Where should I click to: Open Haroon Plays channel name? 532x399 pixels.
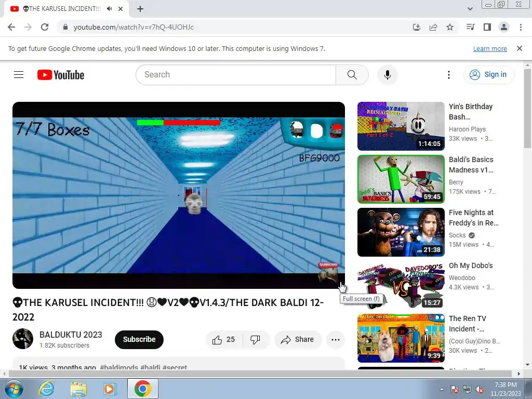467,129
